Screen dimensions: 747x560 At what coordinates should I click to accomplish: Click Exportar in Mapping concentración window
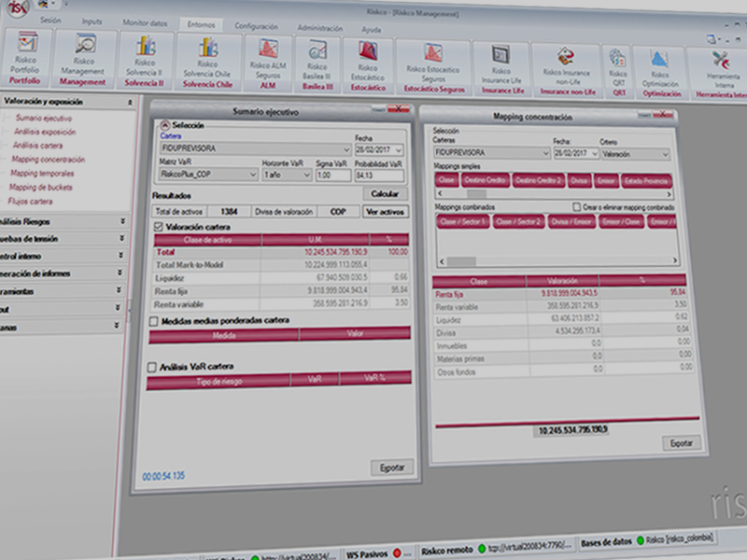click(682, 442)
